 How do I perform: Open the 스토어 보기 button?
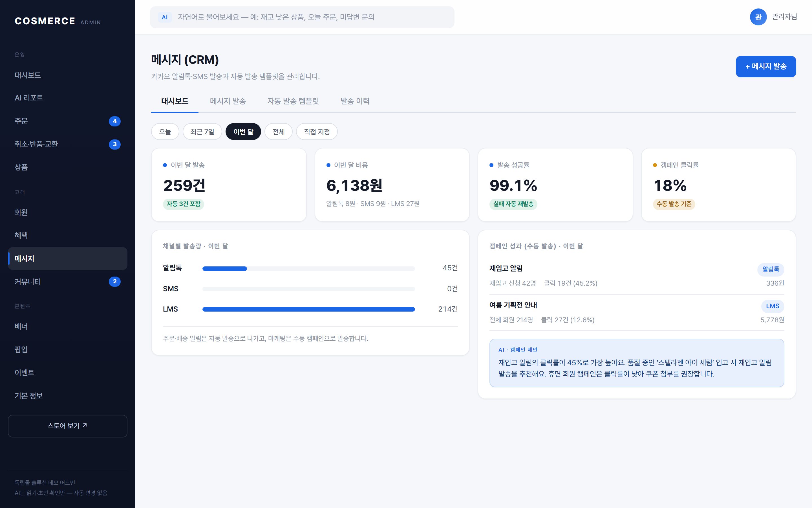67,426
